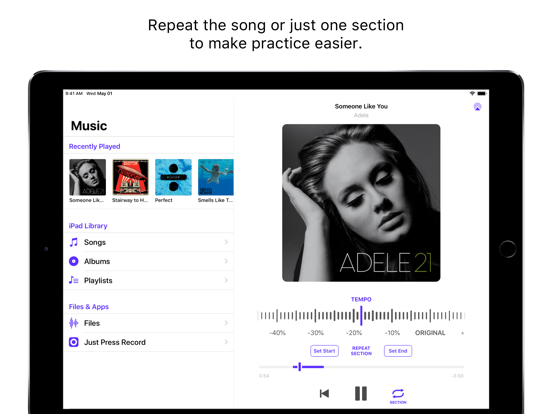
Task: Click the Set End button
Action: (398, 351)
